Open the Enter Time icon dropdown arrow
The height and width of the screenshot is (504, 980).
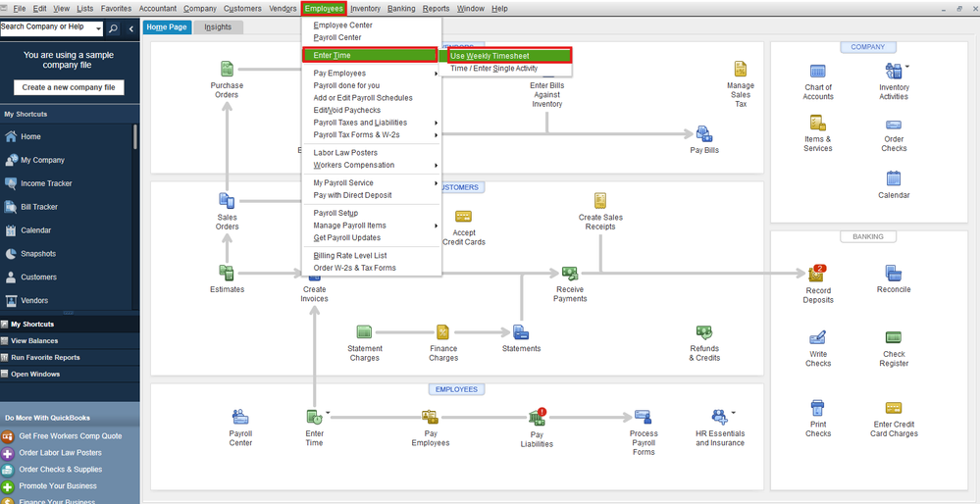328,413
